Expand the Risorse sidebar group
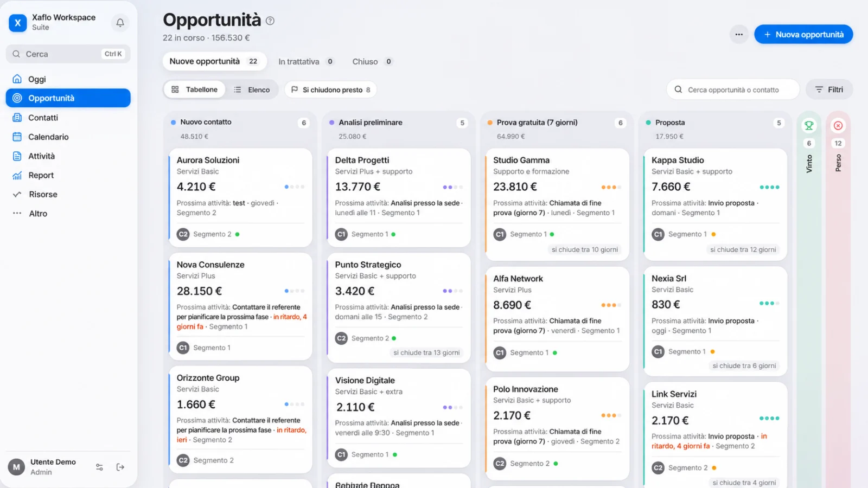868x488 pixels. [x=68, y=194]
